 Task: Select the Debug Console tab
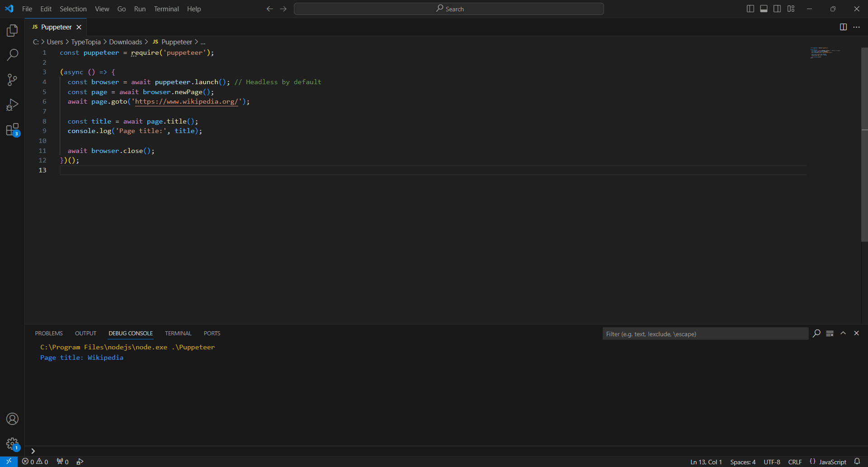tap(131, 334)
